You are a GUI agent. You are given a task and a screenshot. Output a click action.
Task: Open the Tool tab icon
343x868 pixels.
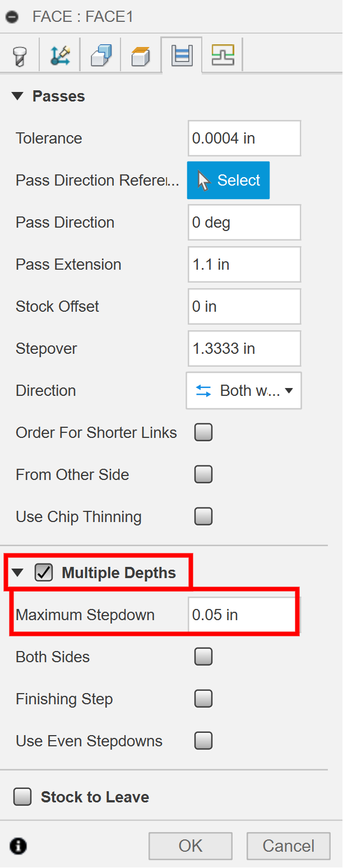[x=20, y=55]
